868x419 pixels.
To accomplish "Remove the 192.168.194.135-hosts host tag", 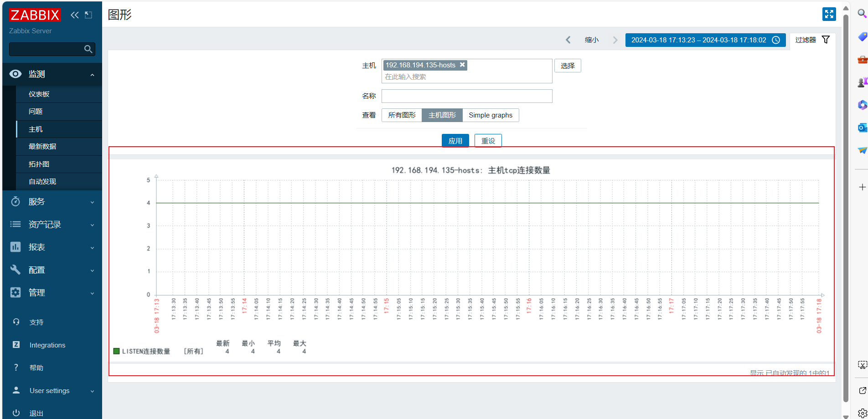I will [462, 65].
